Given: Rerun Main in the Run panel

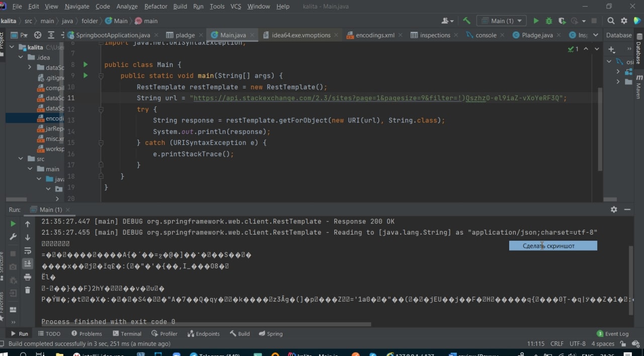Looking at the screenshot, I should point(13,224).
